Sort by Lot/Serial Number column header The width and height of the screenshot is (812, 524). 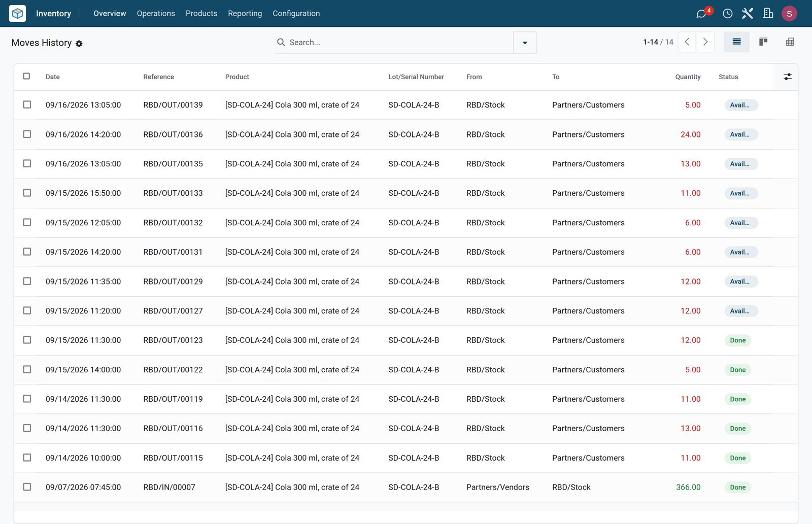tap(416, 77)
